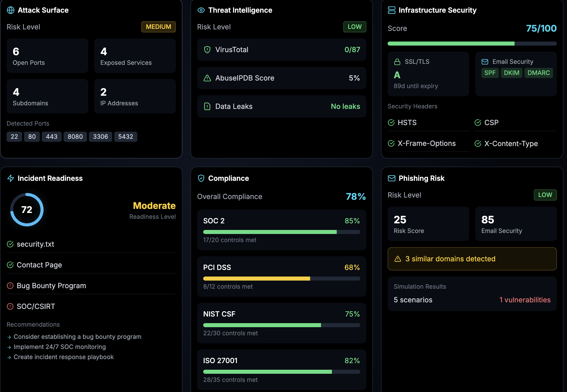The height and width of the screenshot is (392, 567).
Task: Select the DMARC email security tag
Action: tap(539, 73)
